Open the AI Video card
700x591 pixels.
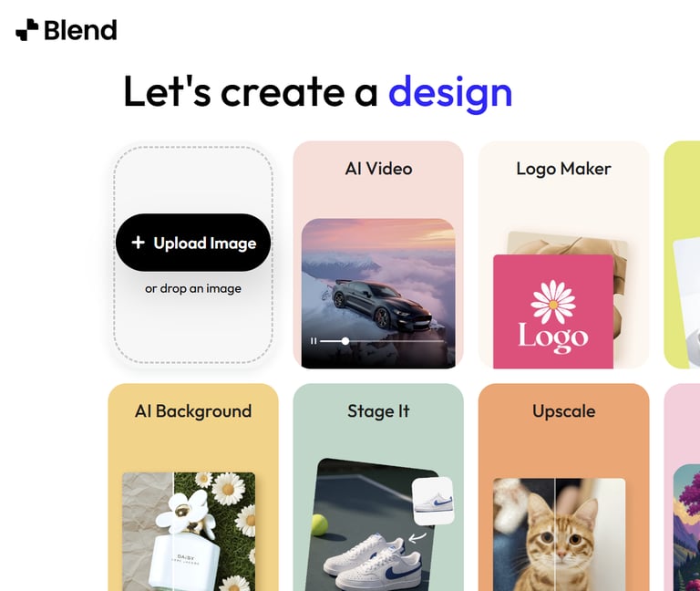pos(378,254)
